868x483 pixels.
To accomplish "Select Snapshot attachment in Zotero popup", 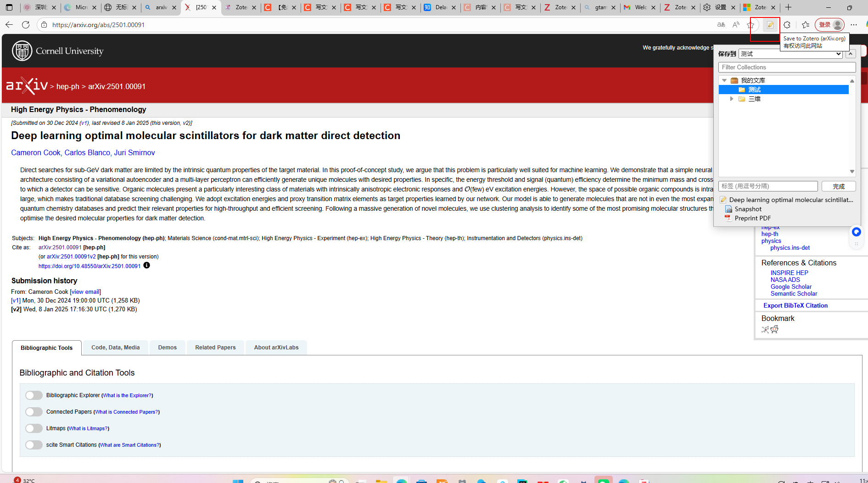I will tap(748, 209).
